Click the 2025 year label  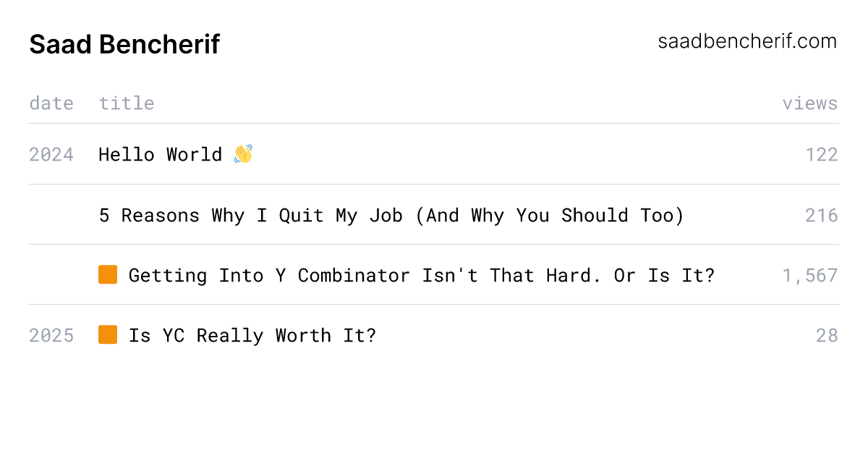click(x=51, y=335)
